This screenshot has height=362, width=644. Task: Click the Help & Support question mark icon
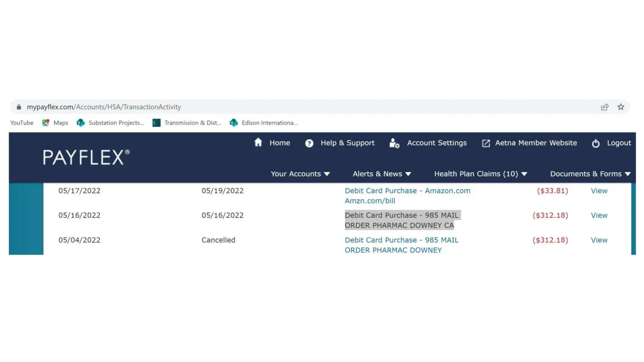tap(309, 143)
